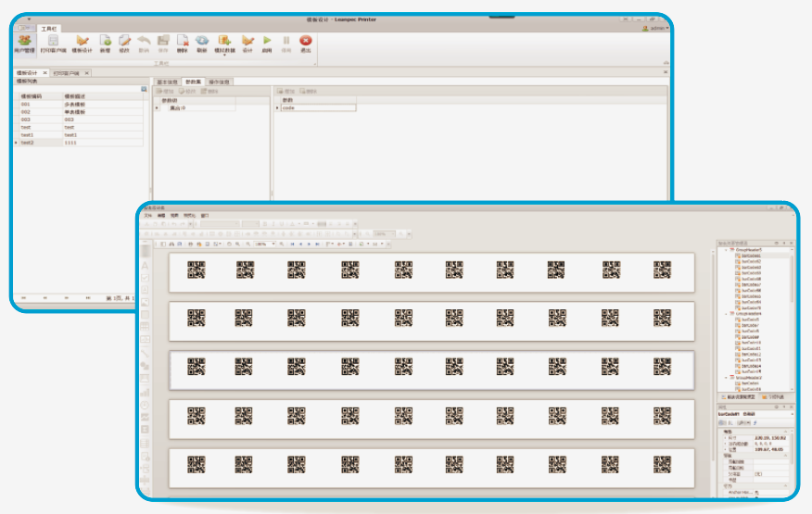Collapse the GroupHeader5 node in report explorer
812x514 pixels.
[726, 250]
